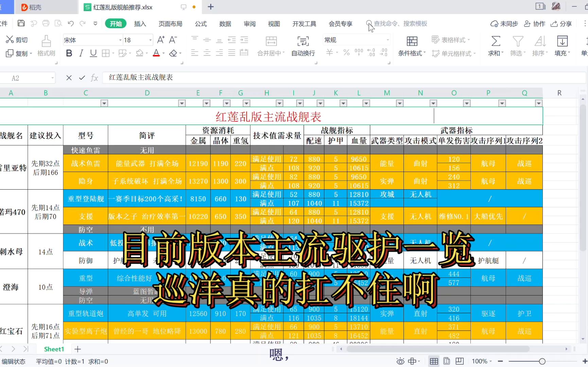Click the 未同步 sync status button
Viewport: 588px width, 367px height.
[x=504, y=23]
